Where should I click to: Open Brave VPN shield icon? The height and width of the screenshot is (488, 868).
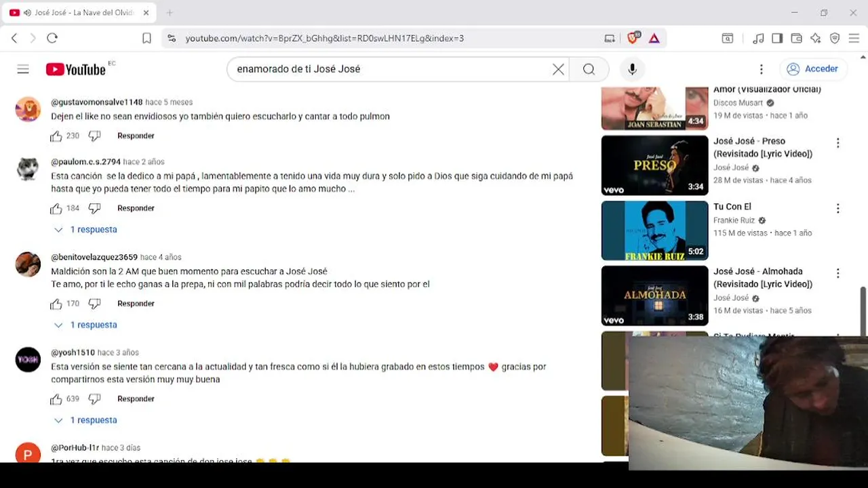click(x=835, y=39)
